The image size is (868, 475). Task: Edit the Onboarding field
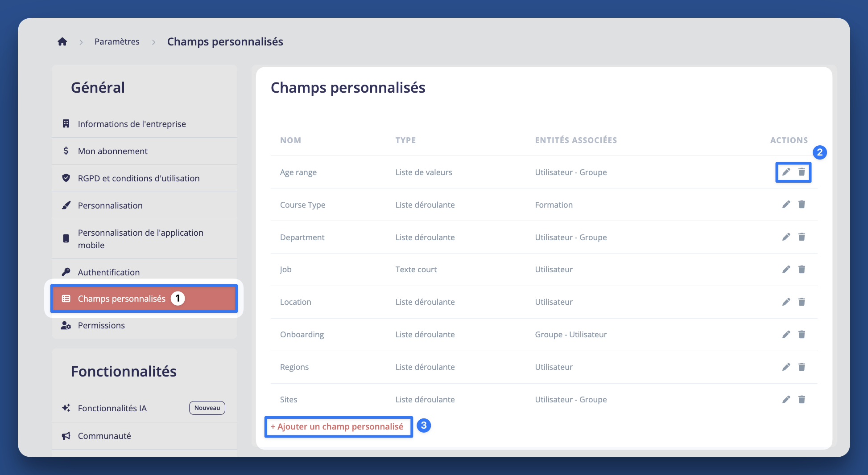tap(786, 335)
